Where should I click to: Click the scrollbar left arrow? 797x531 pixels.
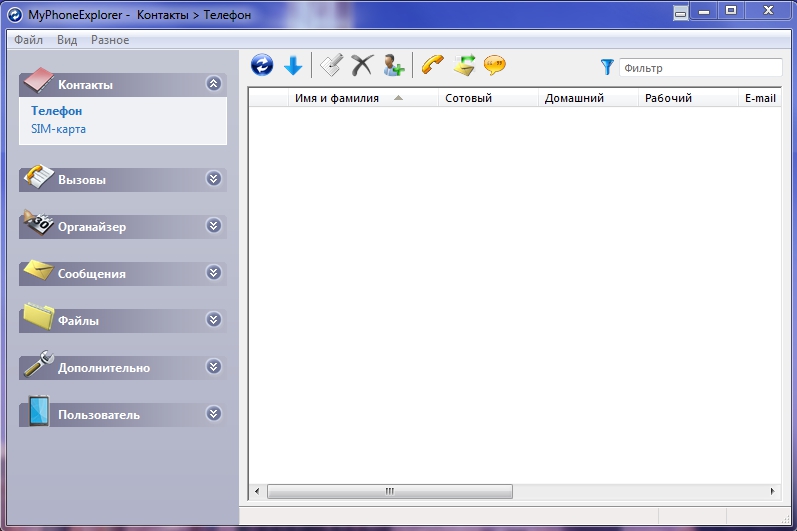click(257, 491)
